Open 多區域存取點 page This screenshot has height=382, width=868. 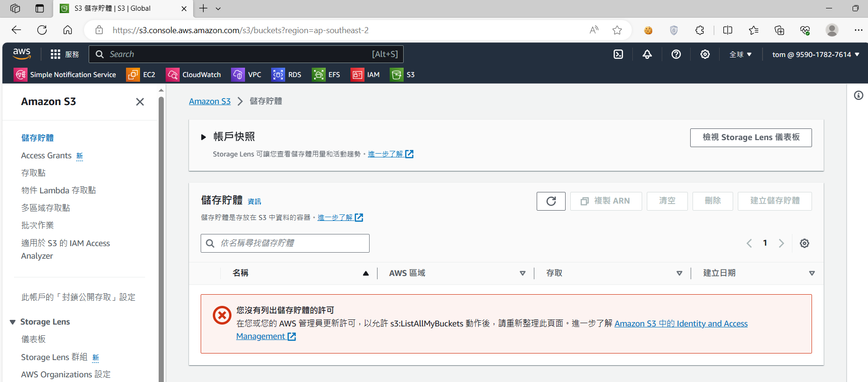(45, 208)
